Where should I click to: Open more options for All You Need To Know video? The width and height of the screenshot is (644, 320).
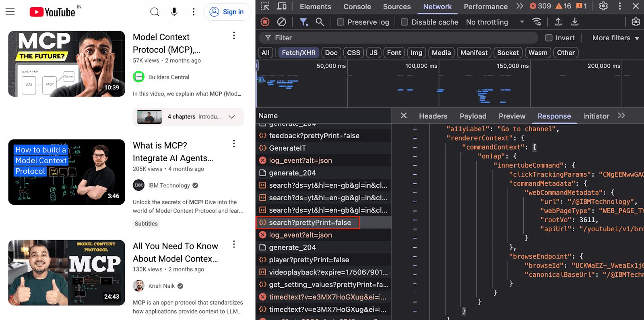[234, 244]
